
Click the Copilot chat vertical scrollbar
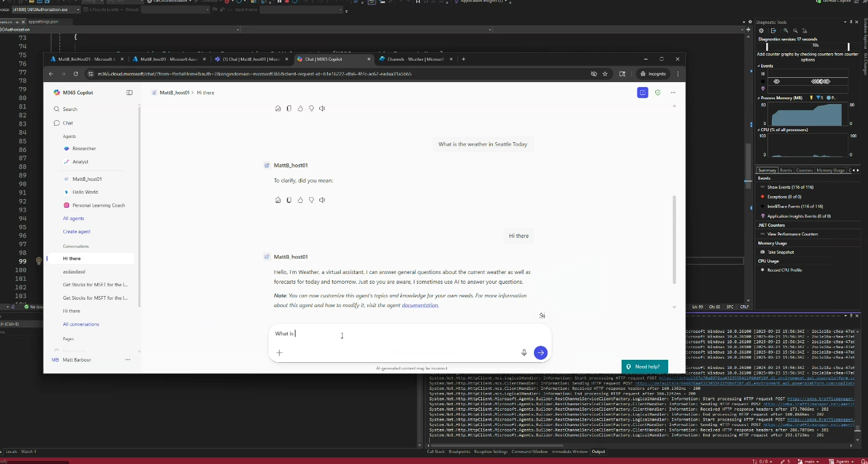[x=674, y=239]
